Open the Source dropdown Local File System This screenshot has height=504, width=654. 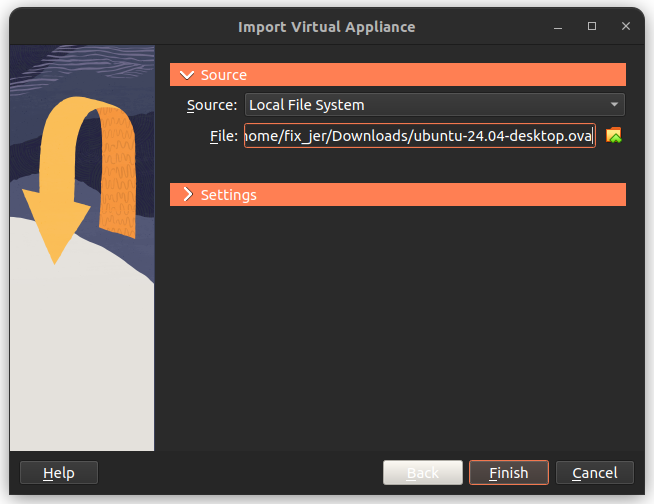click(x=435, y=105)
